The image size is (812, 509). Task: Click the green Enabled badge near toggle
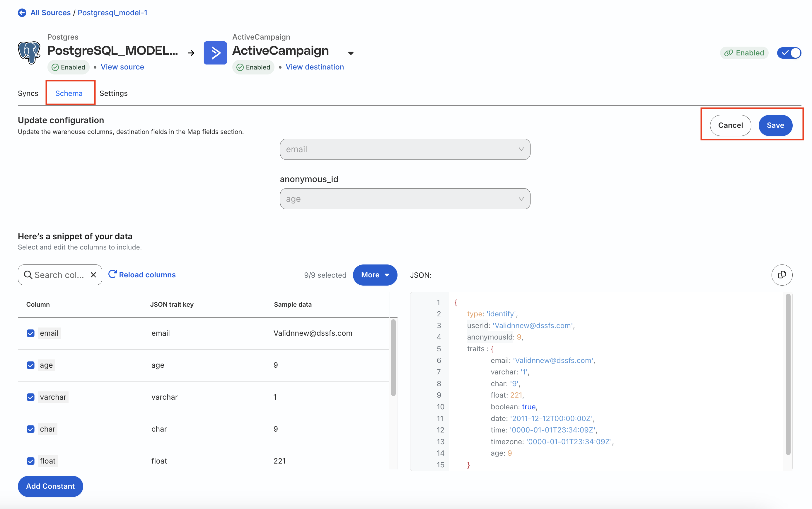coord(744,53)
